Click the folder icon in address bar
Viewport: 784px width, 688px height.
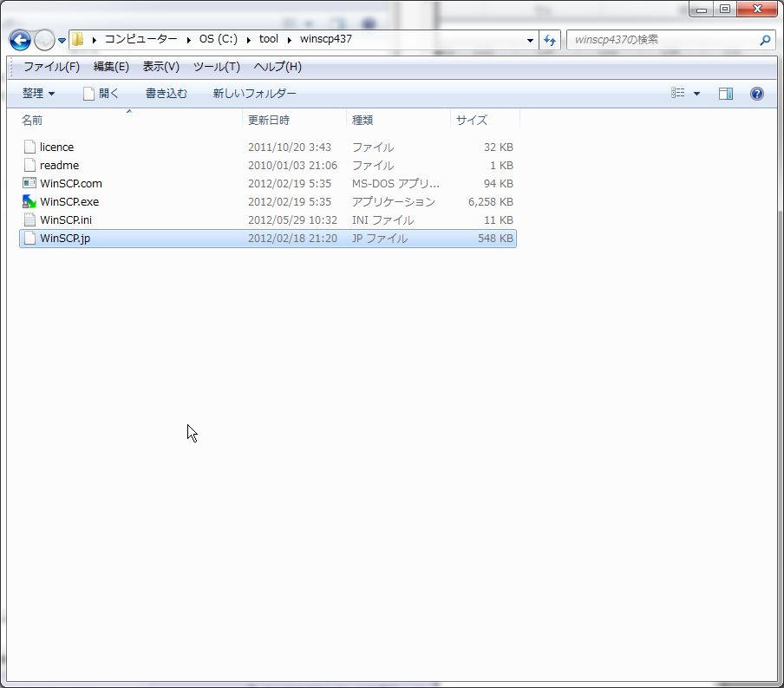click(x=78, y=39)
